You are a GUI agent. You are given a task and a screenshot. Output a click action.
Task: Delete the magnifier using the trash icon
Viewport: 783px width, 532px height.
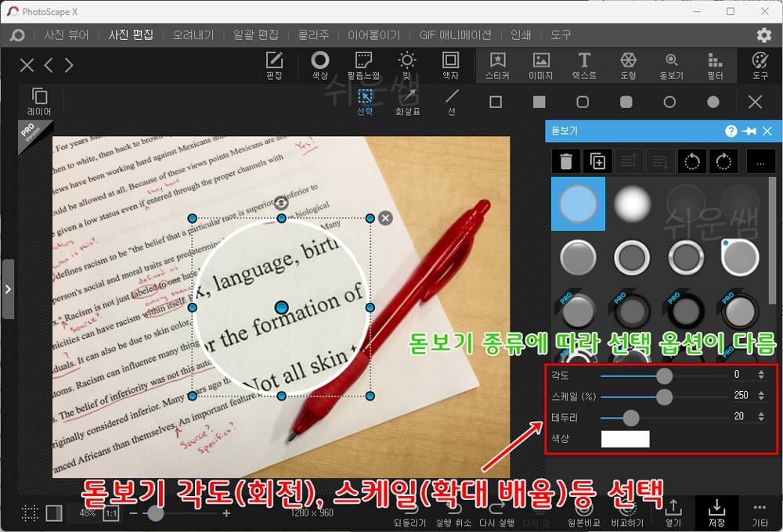click(x=564, y=161)
